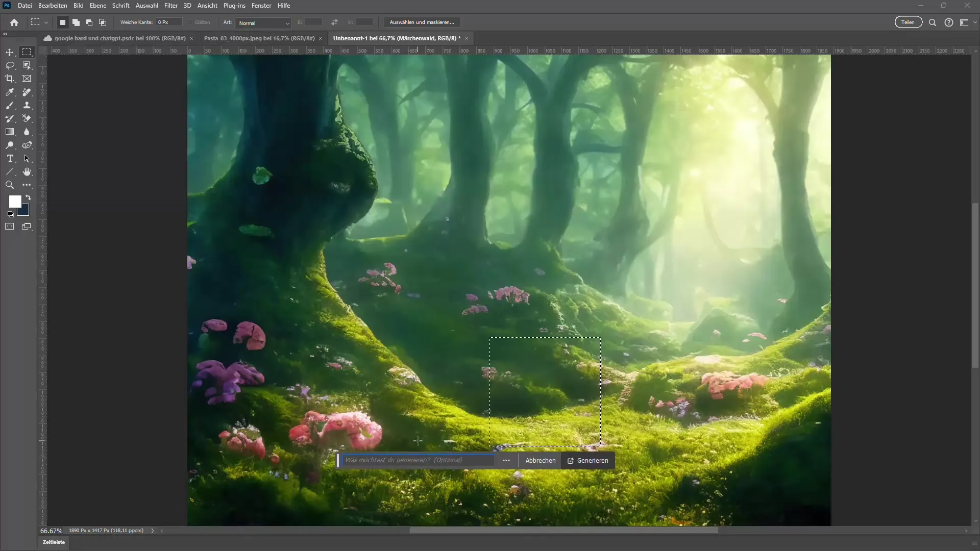Viewport: 980px width, 551px height.
Task: Click the zoom percentage 66.67% field
Action: tap(52, 531)
